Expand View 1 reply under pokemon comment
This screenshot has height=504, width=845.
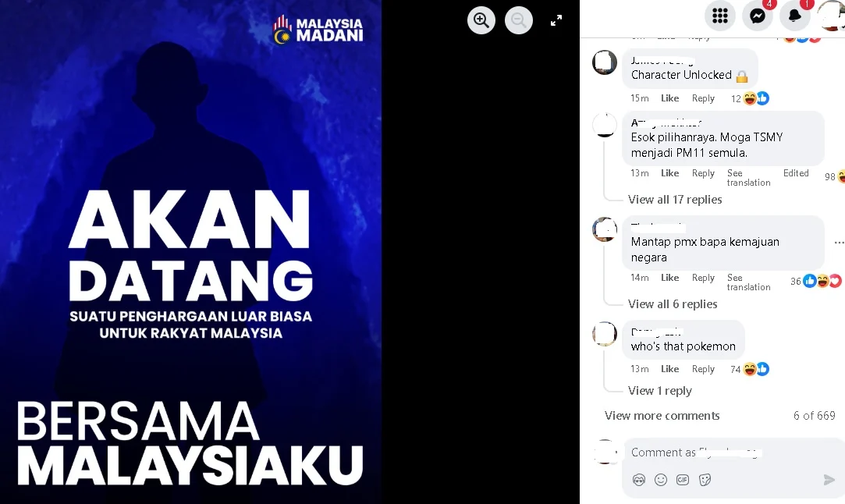pos(659,391)
